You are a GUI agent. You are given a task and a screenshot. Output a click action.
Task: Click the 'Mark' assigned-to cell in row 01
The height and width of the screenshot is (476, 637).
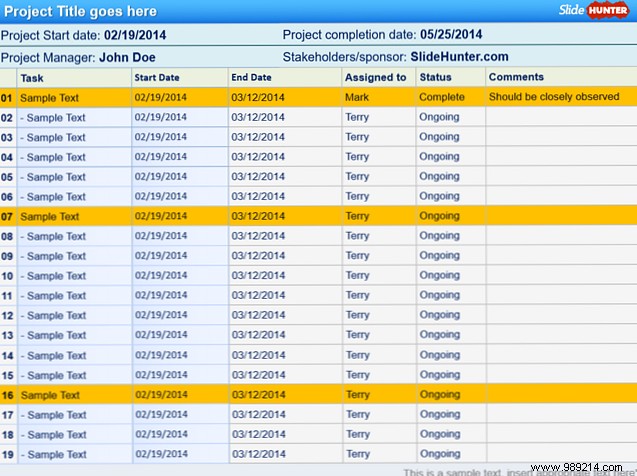click(x=357, y=98)
